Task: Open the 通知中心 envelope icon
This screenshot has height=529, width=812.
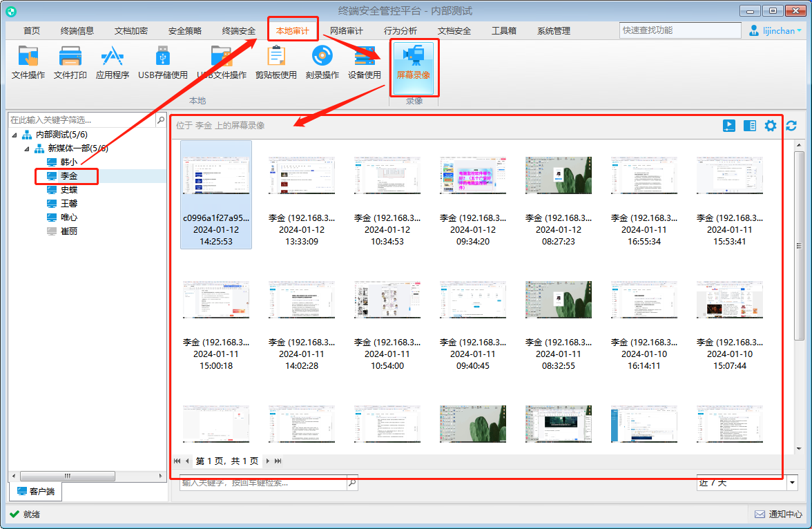Action: pyautogui.click(x=760, y=514)
